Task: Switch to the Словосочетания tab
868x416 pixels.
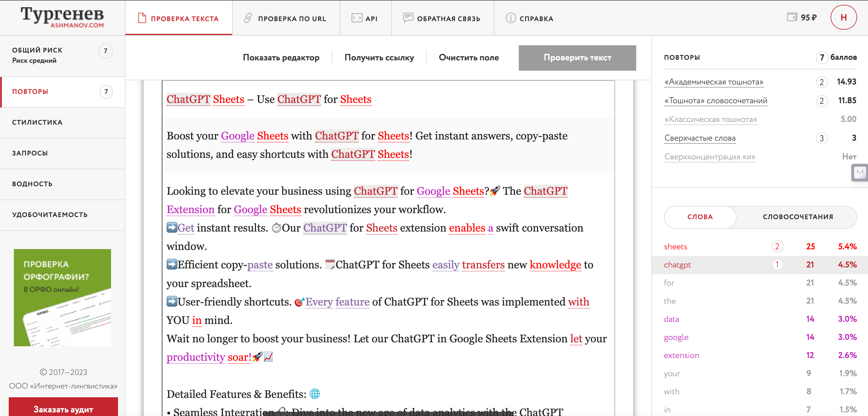Action: coord(797,217)
